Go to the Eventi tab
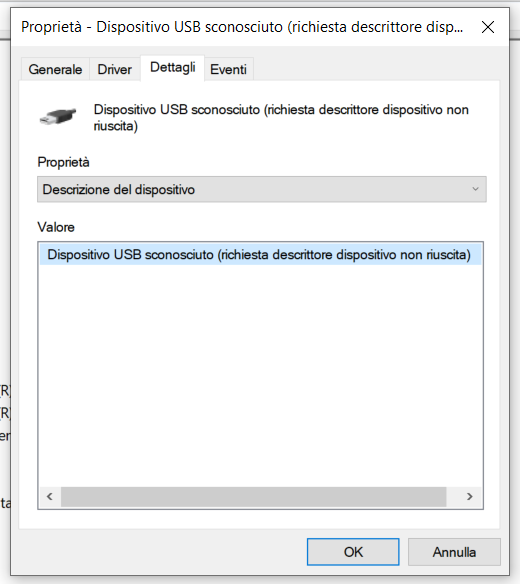This screenshot has height=584, width=520. (228, 69)
